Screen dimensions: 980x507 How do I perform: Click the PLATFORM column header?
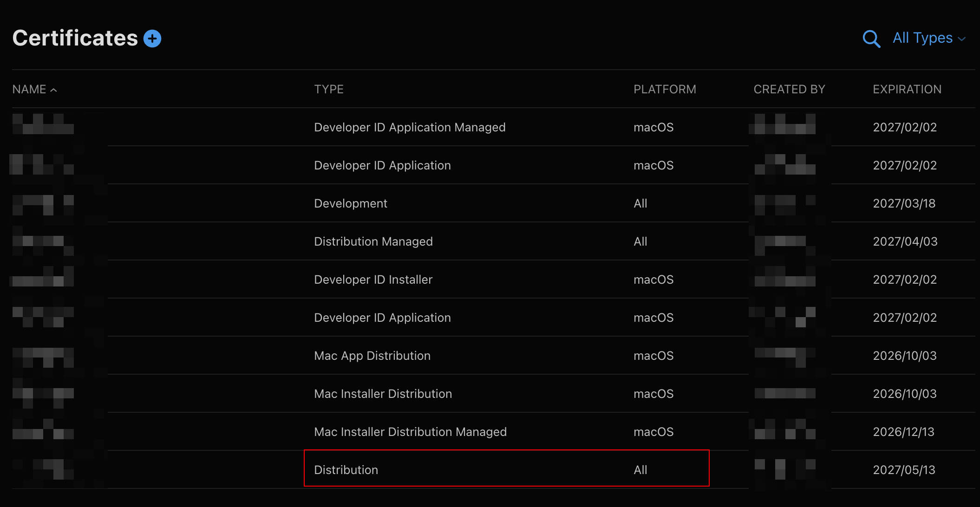pyautogui.click(x=665, y=89)
